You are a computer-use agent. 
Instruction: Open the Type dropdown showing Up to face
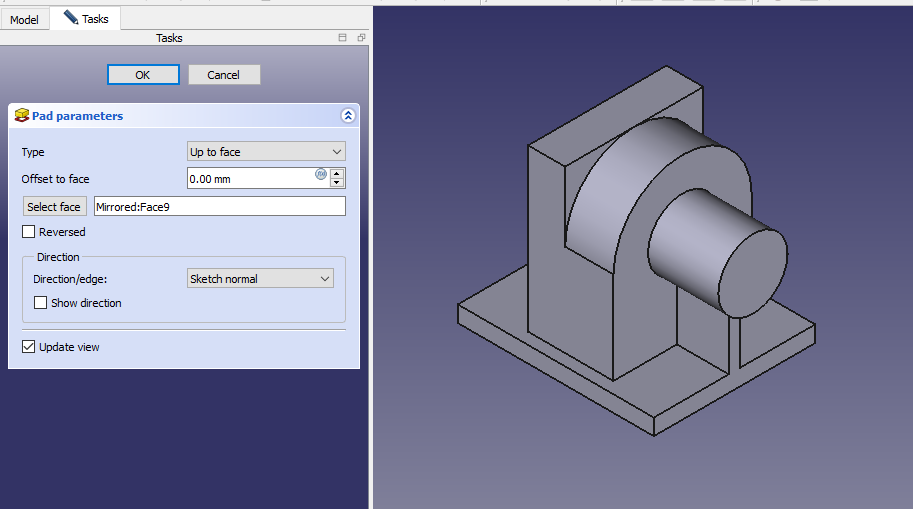click(x=266, y=152)
